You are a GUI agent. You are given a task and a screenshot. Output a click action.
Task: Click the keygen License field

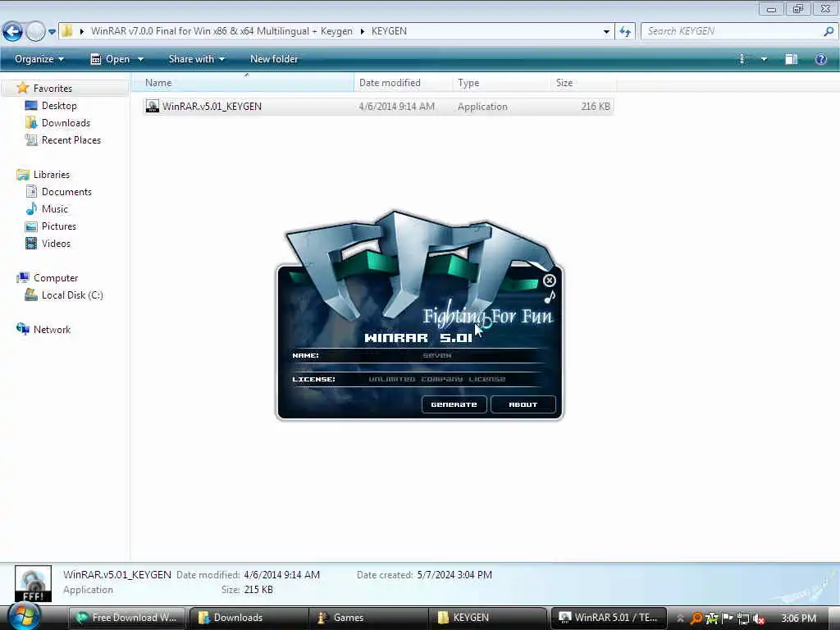(437, 379)
